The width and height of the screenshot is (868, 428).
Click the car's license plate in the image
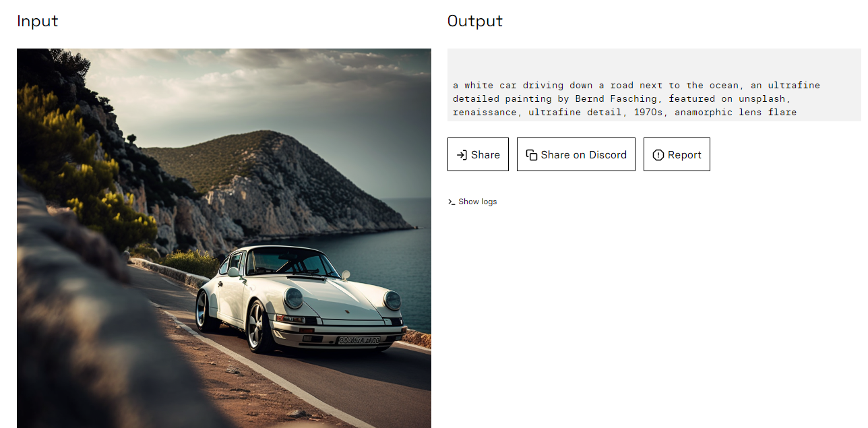pyautogui.click(x=359, y=340)
